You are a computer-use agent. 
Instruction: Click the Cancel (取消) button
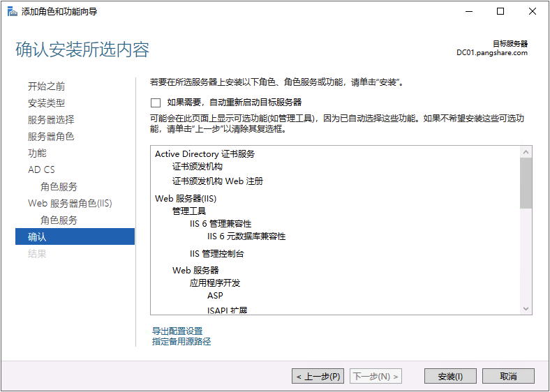[x=508, y=376]
